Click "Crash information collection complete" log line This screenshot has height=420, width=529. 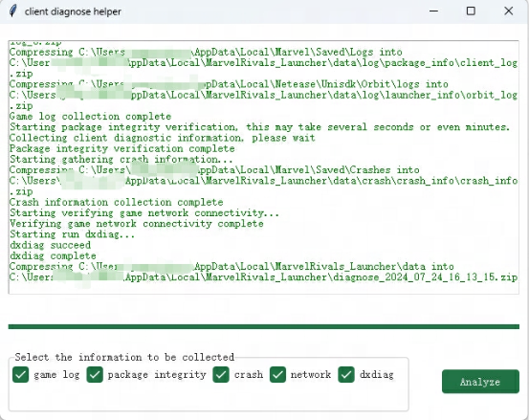point(117,202)
